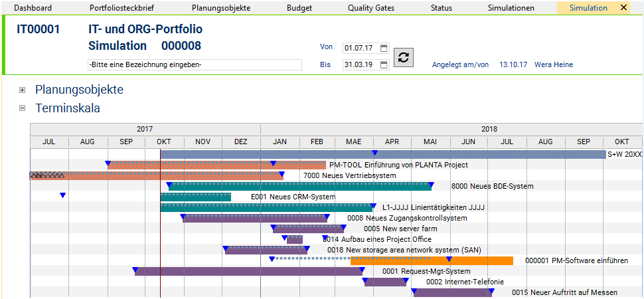Click the 0002 Internet-Telefonie gantt bar
The width and height of the screenshot is (644, 299).
(385, 282)
